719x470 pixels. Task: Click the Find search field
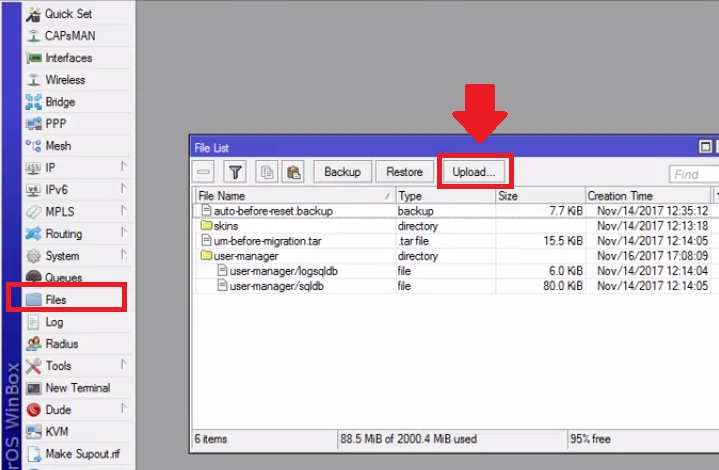click(692, 174)
